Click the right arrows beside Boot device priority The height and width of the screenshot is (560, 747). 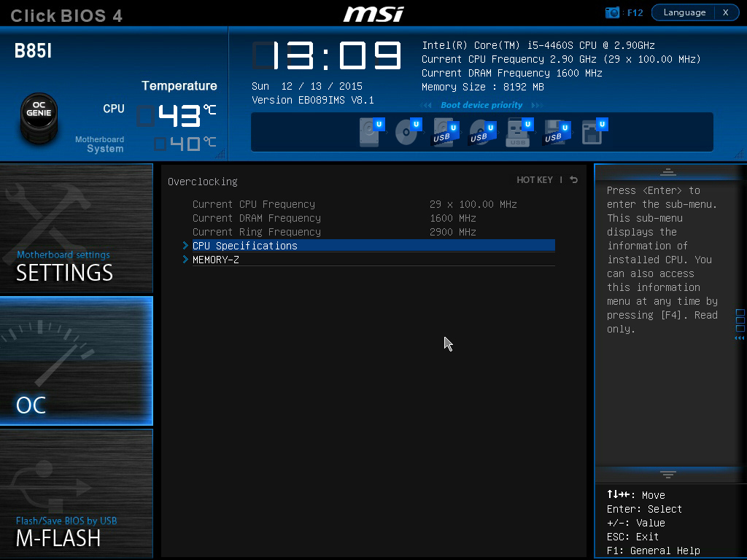point(536,105)
